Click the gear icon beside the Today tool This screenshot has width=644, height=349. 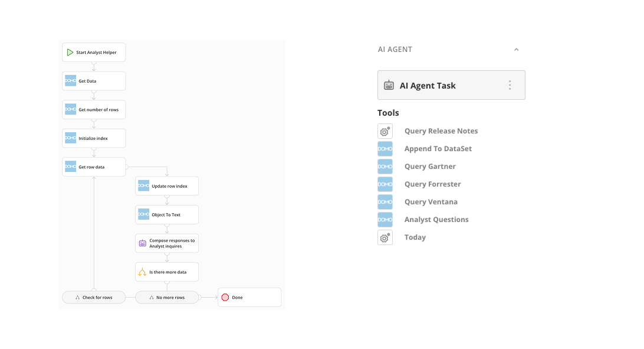(x=385, y=237)
